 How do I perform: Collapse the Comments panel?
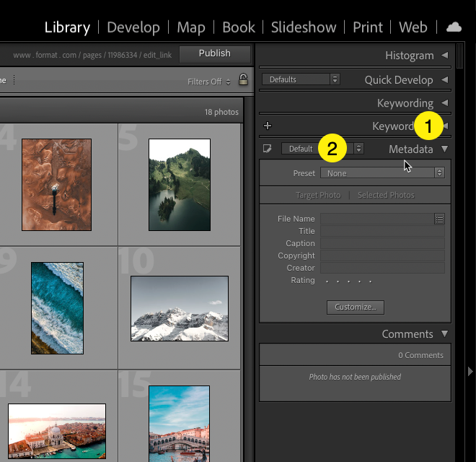444,334
